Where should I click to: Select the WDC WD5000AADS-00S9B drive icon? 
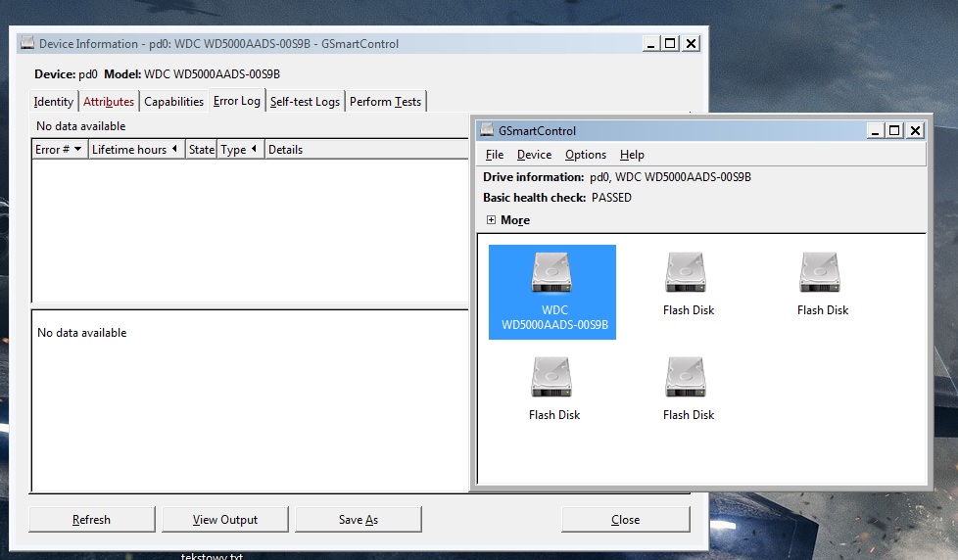tap(551, 292)
